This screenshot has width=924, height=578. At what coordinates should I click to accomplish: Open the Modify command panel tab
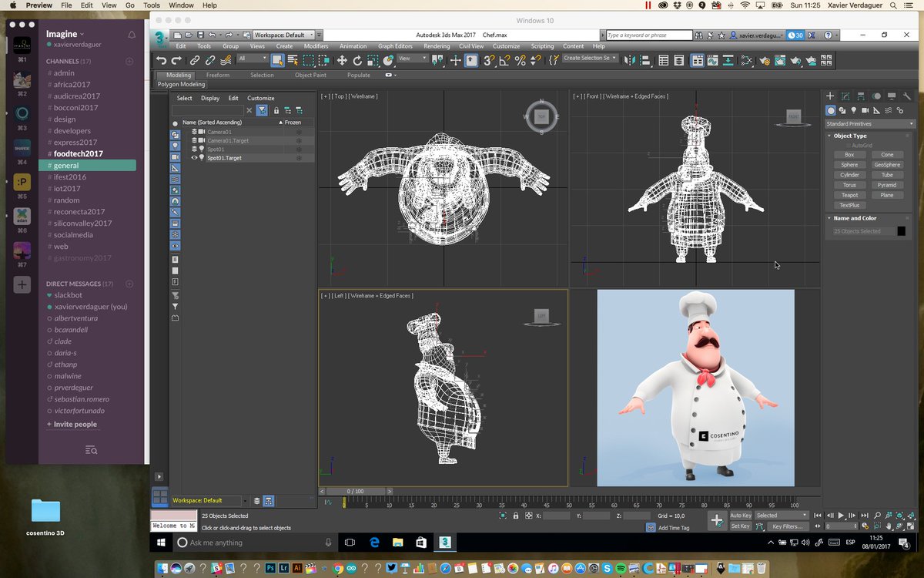(845, 96)
